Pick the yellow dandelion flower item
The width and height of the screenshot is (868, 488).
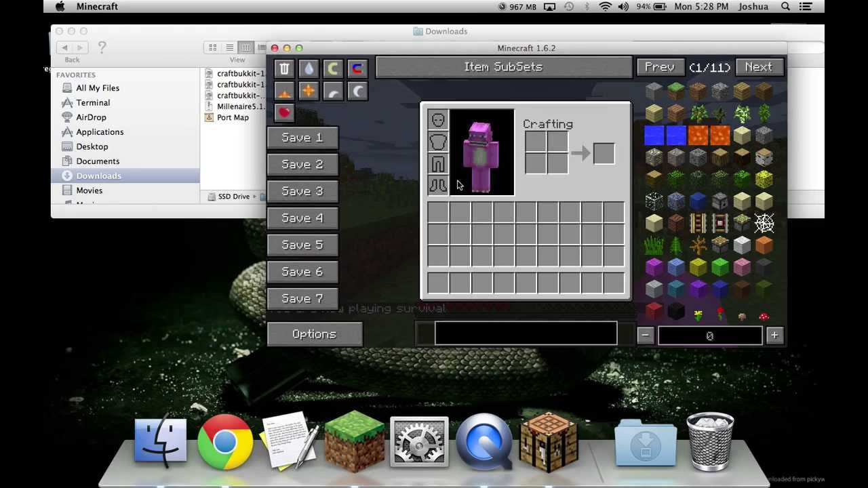pyautogui.click(x=698, y=315)
